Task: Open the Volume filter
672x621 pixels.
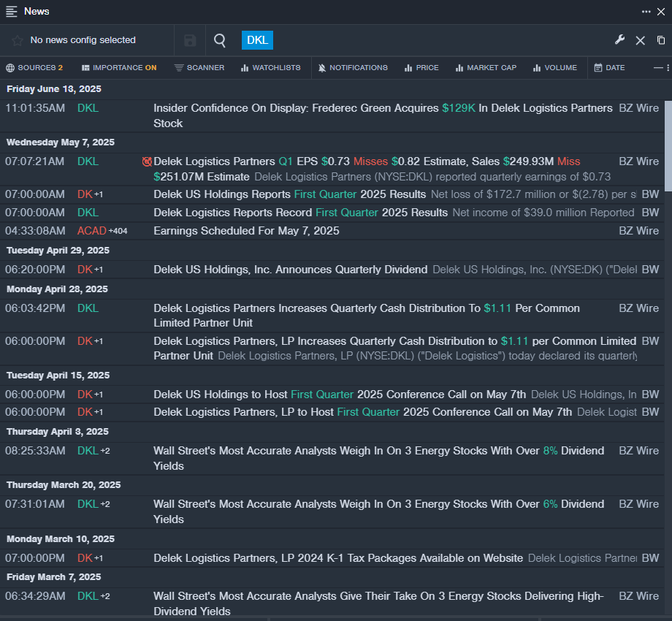Action: 555,68
